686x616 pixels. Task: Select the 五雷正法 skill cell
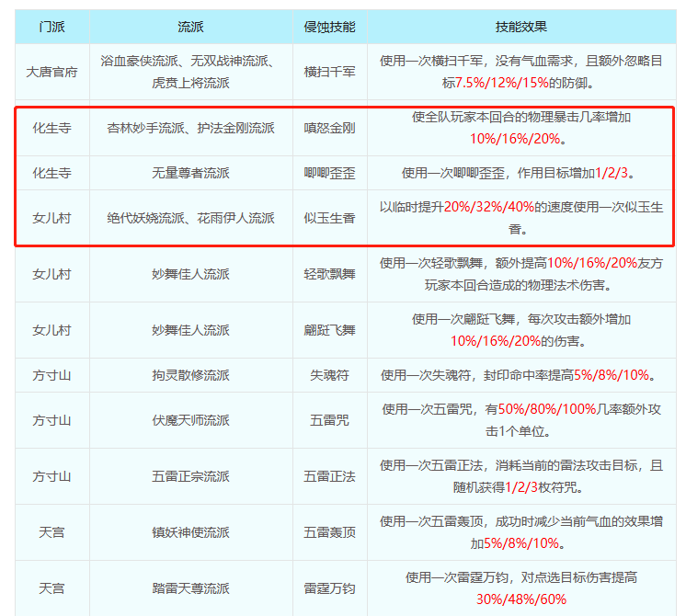pos(330,476)
